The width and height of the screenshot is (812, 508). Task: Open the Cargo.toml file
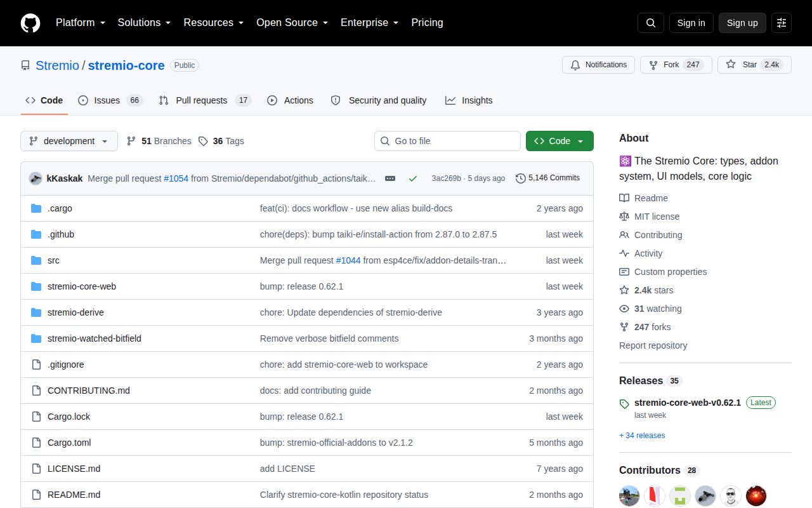69,443
